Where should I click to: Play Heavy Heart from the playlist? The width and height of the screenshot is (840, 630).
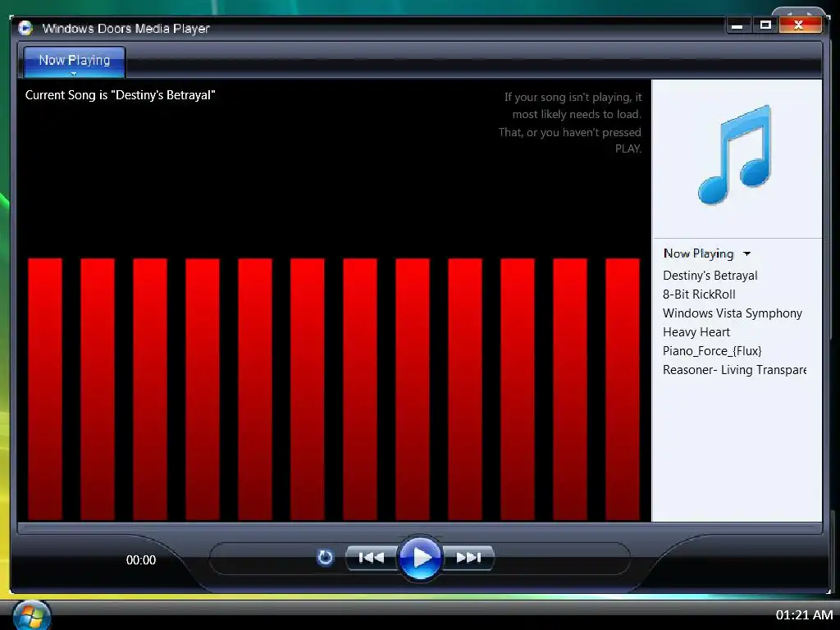pyautogui.click(x=696, y=332)
